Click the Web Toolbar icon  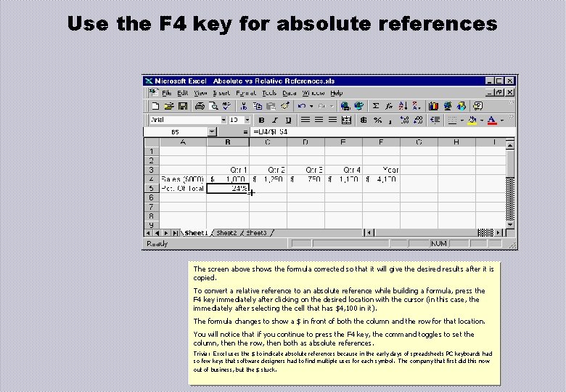pos(358,106)
